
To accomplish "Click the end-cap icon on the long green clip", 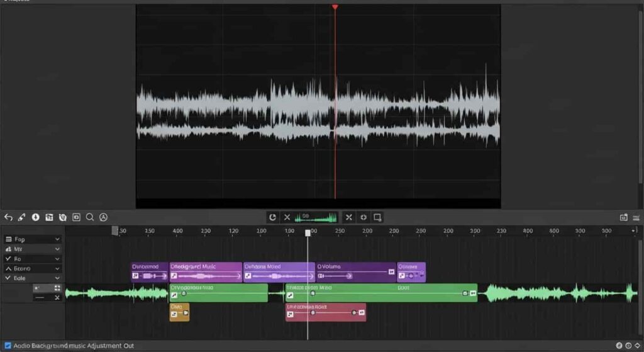I will [473, 293].
